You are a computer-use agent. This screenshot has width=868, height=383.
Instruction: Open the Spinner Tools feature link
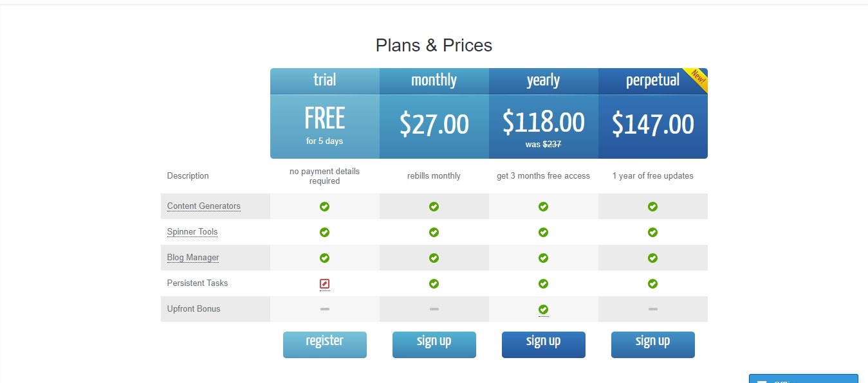pyautogui.click(x=192, y=232)
